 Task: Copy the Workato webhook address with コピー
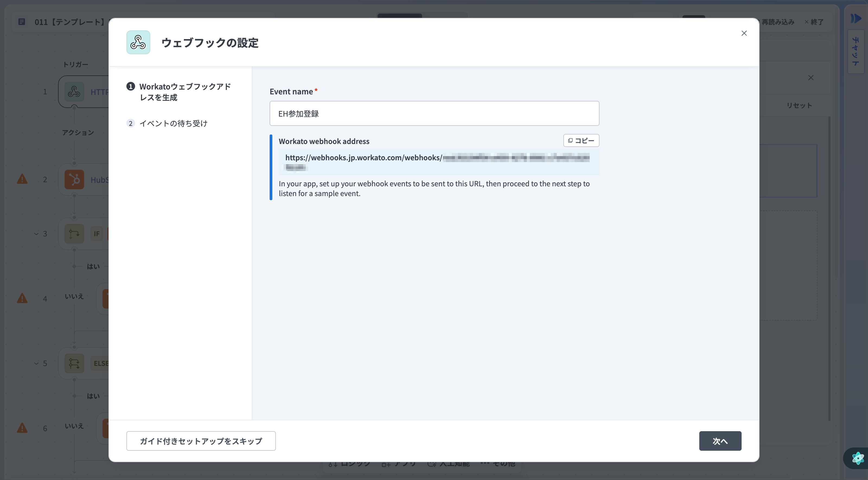[x=581, y=140]
